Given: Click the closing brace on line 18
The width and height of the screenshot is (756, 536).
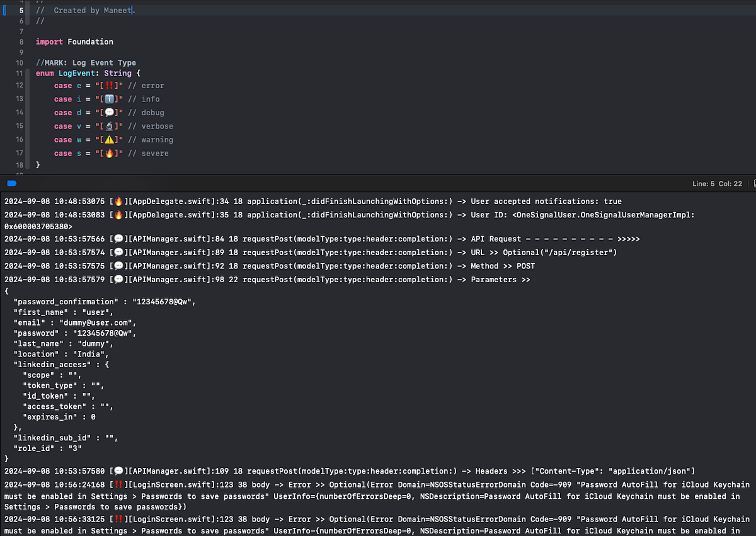Looking at the screenshot, I should (38, 164).
